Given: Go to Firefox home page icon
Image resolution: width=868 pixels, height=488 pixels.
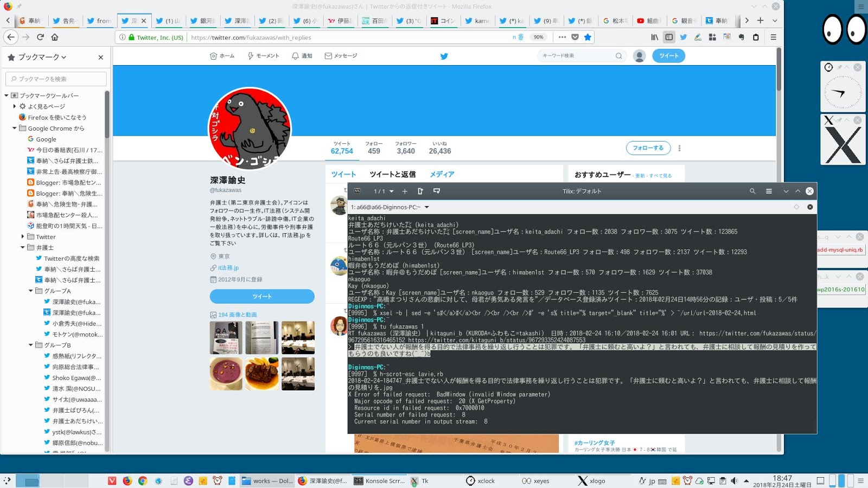Looking at the screenshot, I should pyautogui.click(x=55, y=37).
